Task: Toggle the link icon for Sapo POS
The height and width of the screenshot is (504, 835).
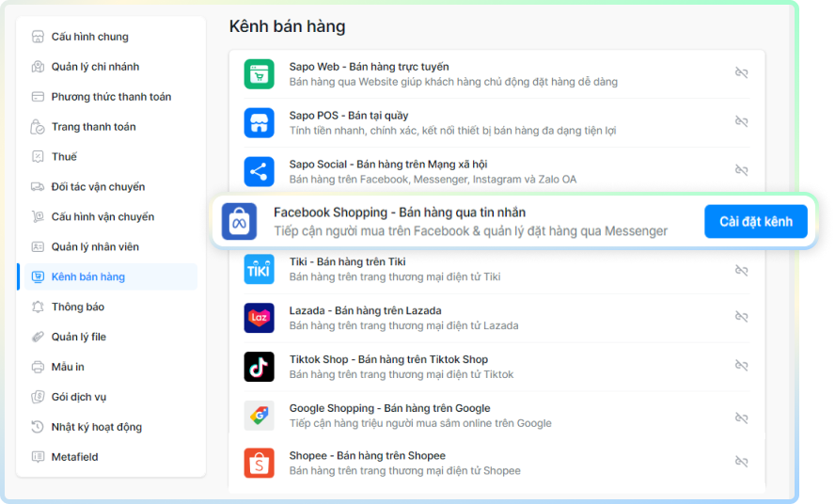Action: click(x=741, y=121)
